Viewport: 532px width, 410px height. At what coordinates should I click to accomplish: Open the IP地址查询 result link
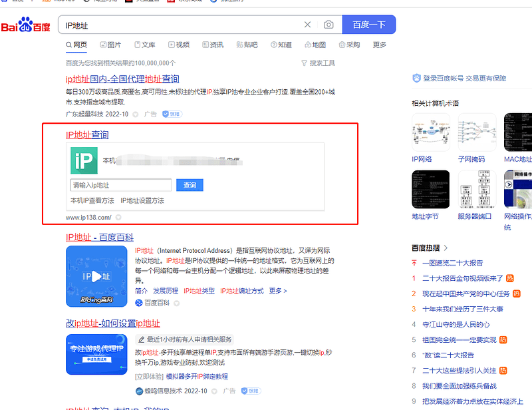pos(87,135)
